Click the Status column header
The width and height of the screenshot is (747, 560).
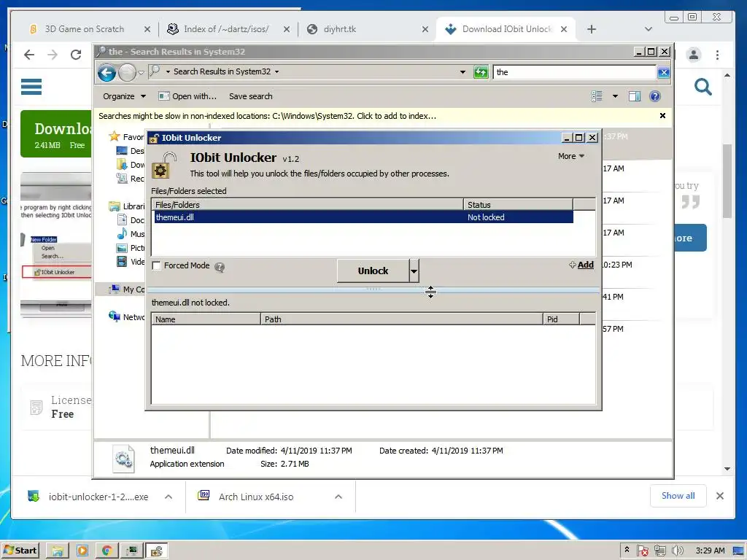519,205
